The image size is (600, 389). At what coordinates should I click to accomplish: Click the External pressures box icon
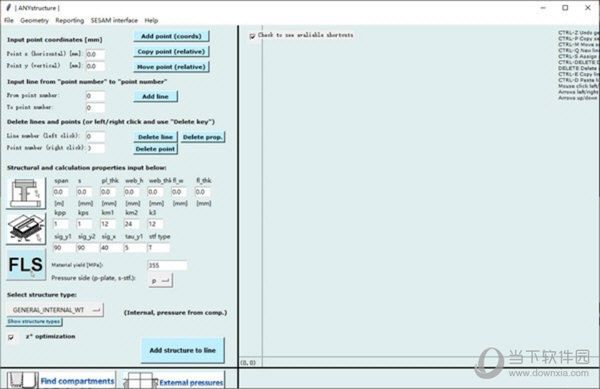tap(140, 381)
